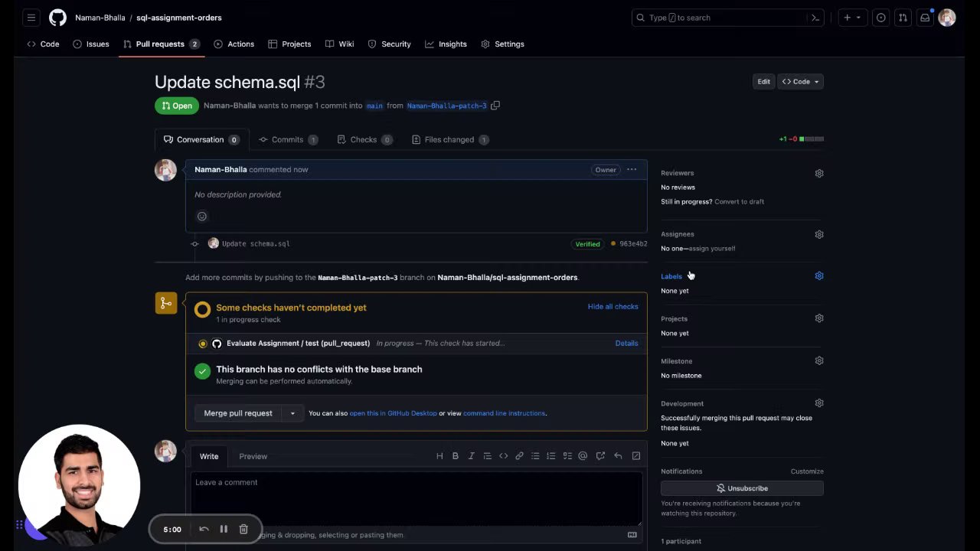The width and height of the screenshot is (980, 551).
Task: Click the Markdown supported icon below the comment box
Action: [x=632, y=535]
